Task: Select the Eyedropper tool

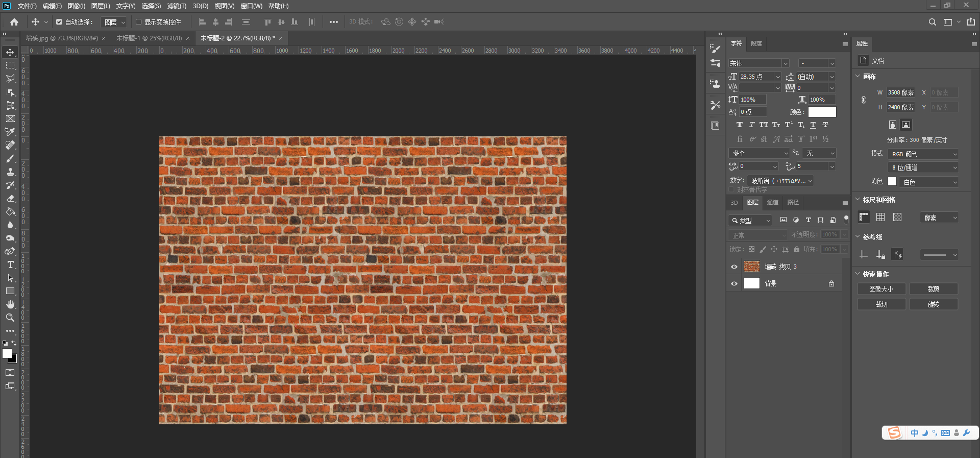Action: [x=10, y=132]
